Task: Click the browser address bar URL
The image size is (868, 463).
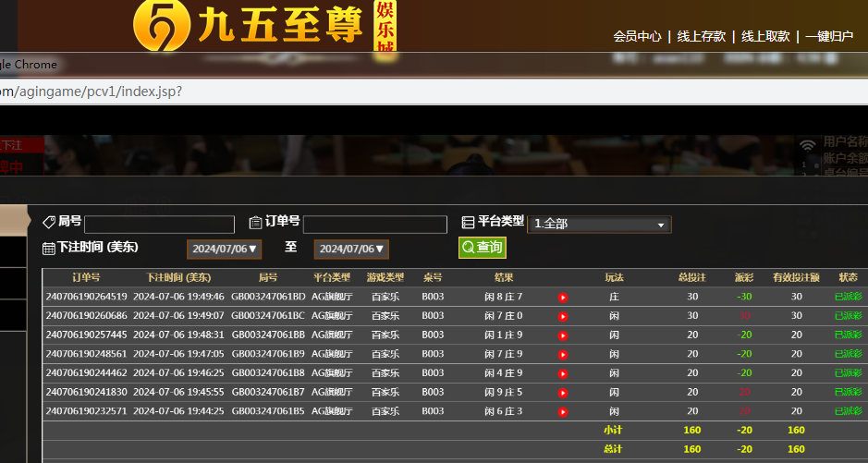Action: (91, 91)
